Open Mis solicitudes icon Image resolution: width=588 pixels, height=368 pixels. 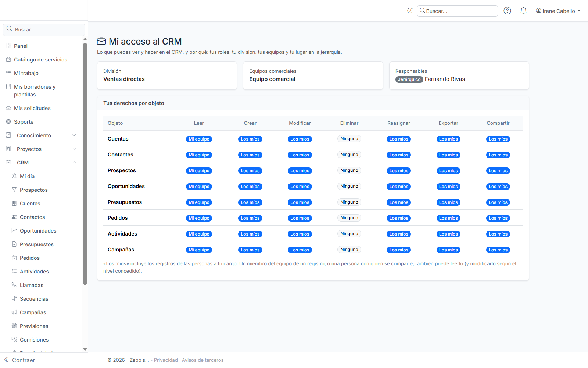[8, 108]
